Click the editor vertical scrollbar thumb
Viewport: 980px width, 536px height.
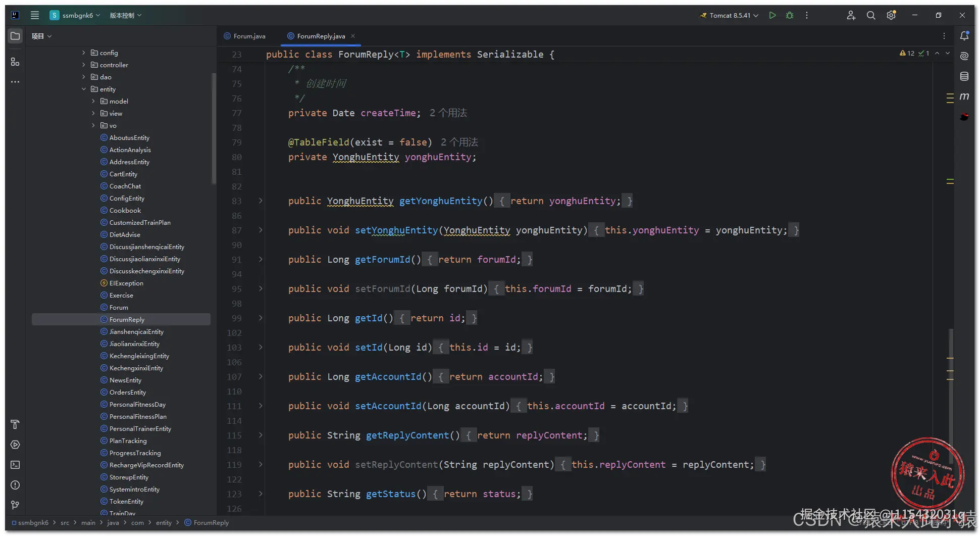point(951,397)
